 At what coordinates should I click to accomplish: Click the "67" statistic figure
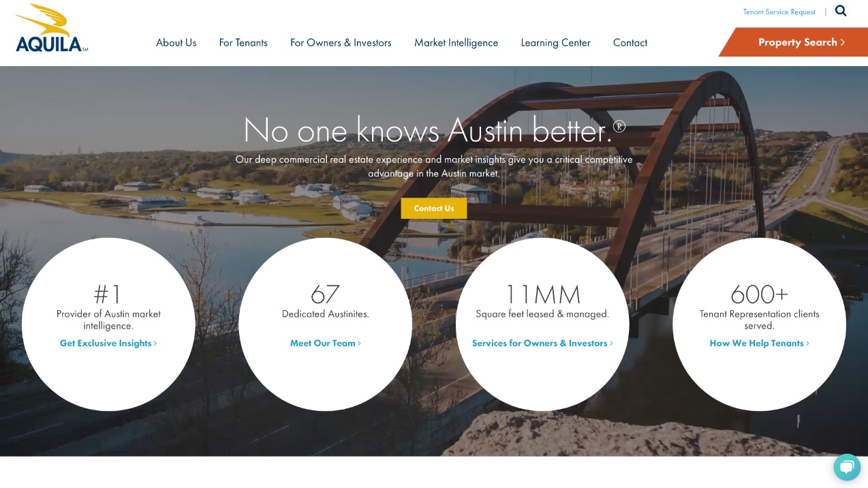click(x=326, y=294)
